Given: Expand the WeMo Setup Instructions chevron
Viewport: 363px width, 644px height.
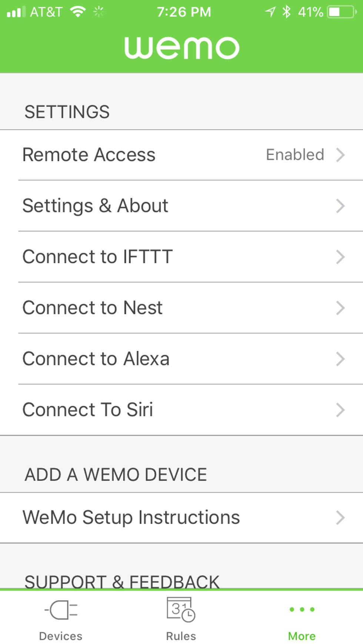Looking at the screenshot, I should (x=340, y=517).
